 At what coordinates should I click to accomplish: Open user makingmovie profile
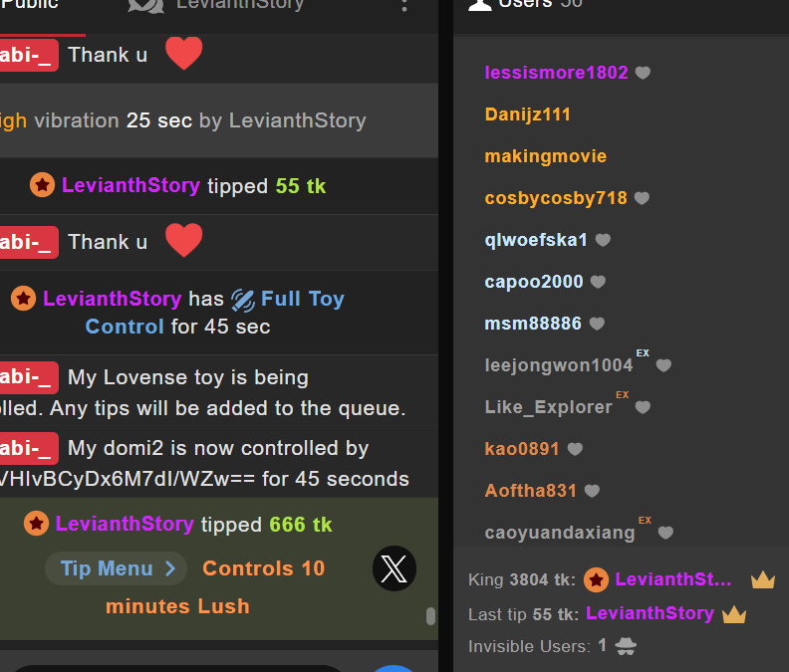pos(546,156)
